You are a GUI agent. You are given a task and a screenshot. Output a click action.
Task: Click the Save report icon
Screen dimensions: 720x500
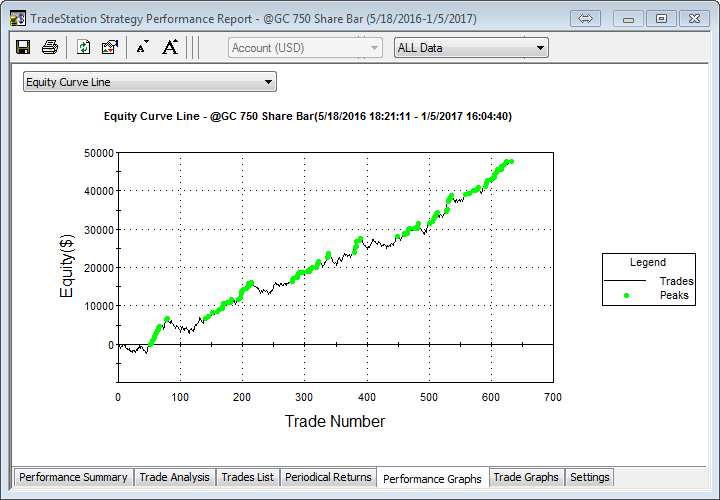(x=23, y=47)
